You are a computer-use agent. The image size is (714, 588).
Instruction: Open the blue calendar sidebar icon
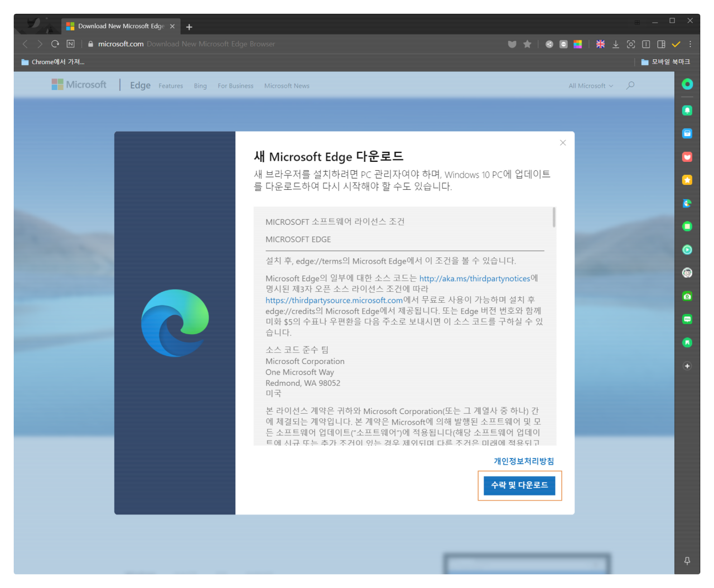687,133
